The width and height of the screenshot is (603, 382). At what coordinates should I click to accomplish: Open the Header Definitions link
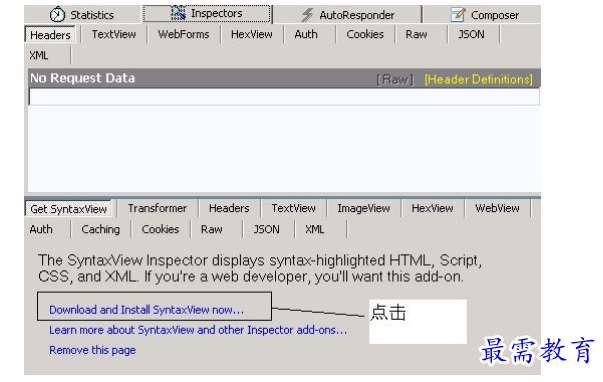pyautogui.click(x=478, y=79)
